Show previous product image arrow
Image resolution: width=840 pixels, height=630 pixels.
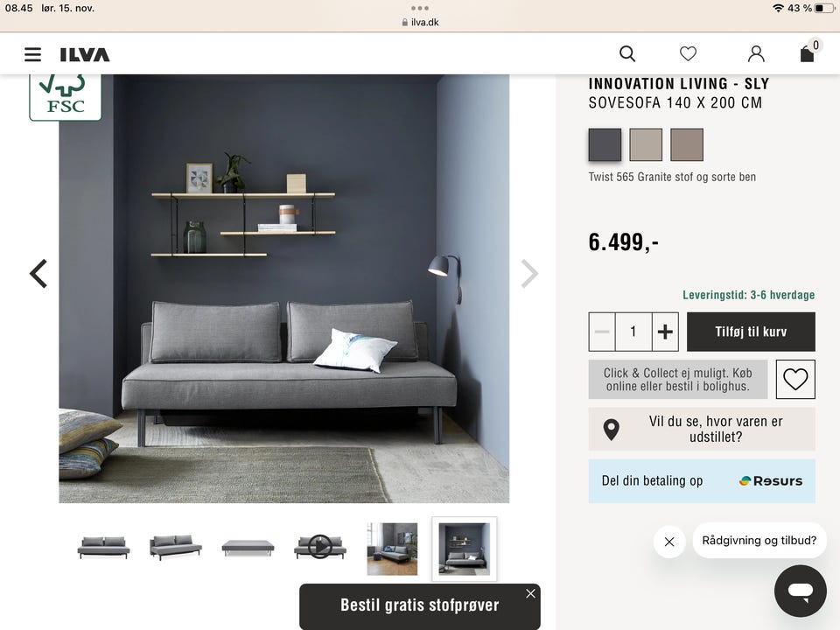coord(38,274)
